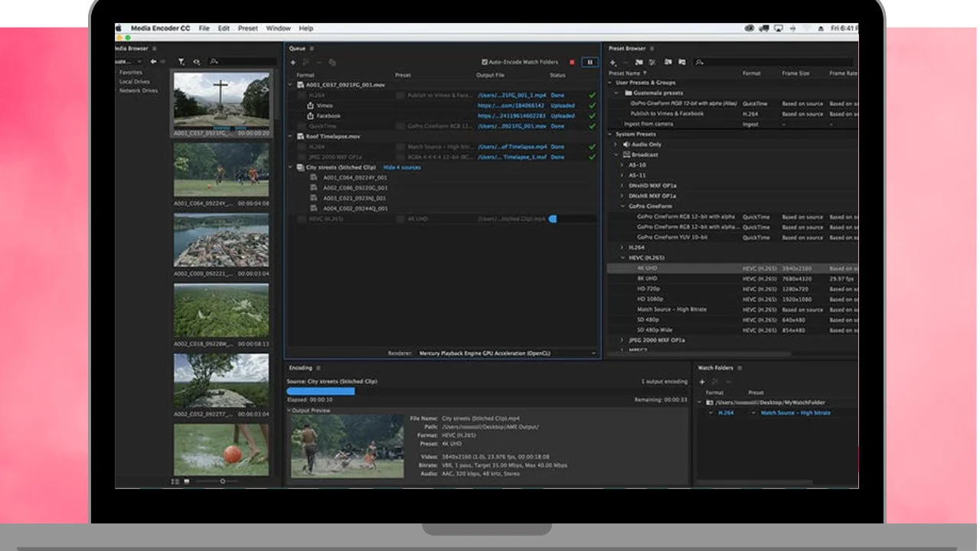Click the filter funnel icon in Media Browser
The height and width of the screenshot is (551, 980).
tap(181, 61)
